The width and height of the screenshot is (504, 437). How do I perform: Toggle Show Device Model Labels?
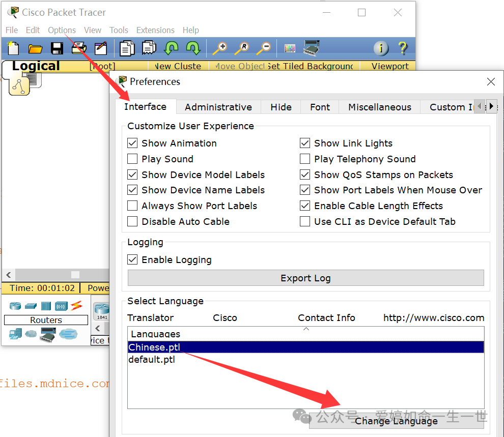132,174
